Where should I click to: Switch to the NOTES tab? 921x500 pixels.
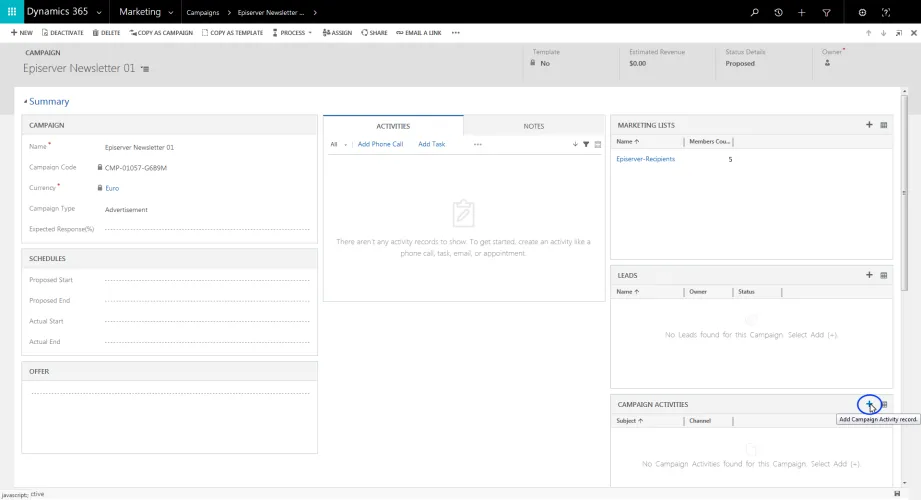534,126
